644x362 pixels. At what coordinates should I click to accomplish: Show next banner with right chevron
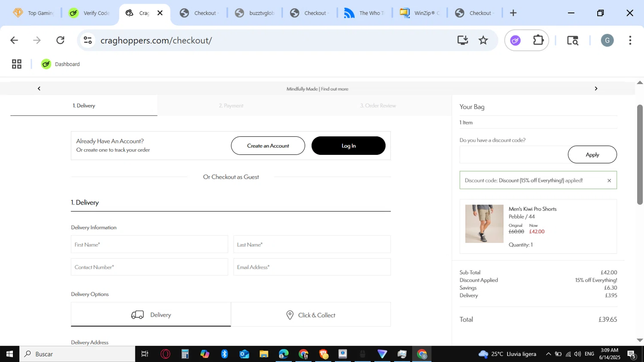pos(596,88)
